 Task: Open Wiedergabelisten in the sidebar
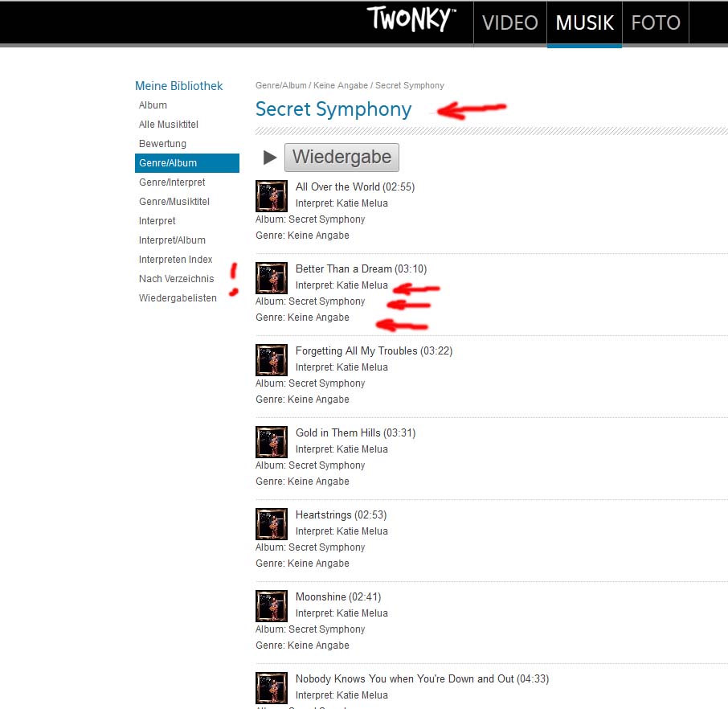tap(178, 298)
